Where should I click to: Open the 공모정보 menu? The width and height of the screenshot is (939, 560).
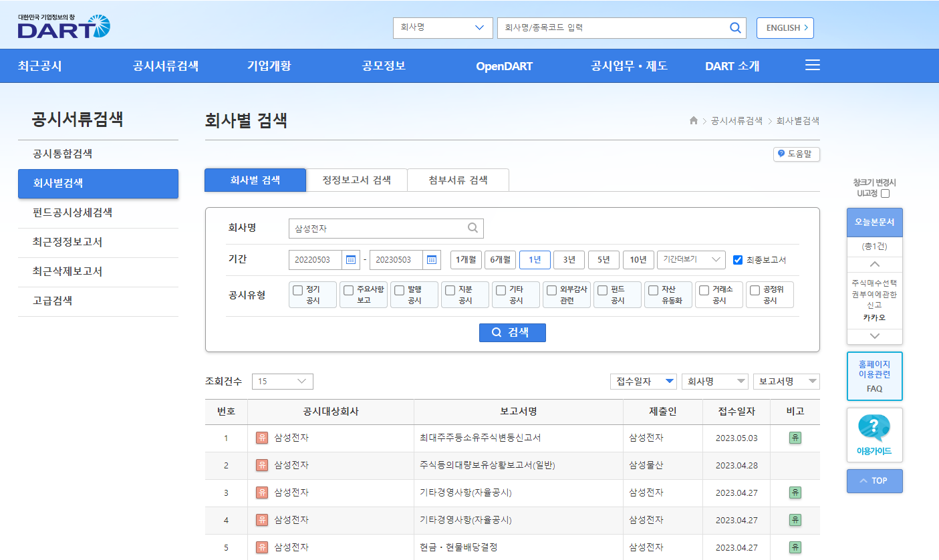point(384,66)
